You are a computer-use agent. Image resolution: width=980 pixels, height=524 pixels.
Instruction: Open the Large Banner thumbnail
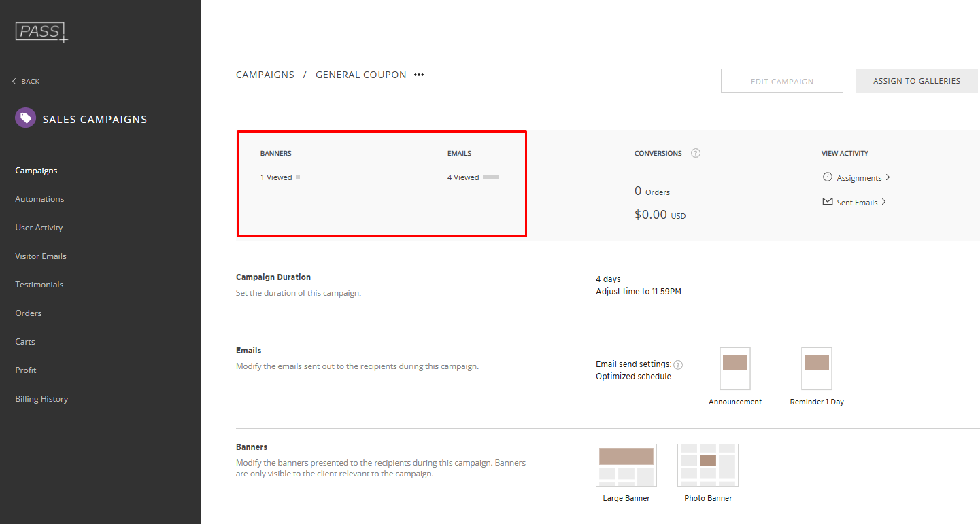point(626,465)
